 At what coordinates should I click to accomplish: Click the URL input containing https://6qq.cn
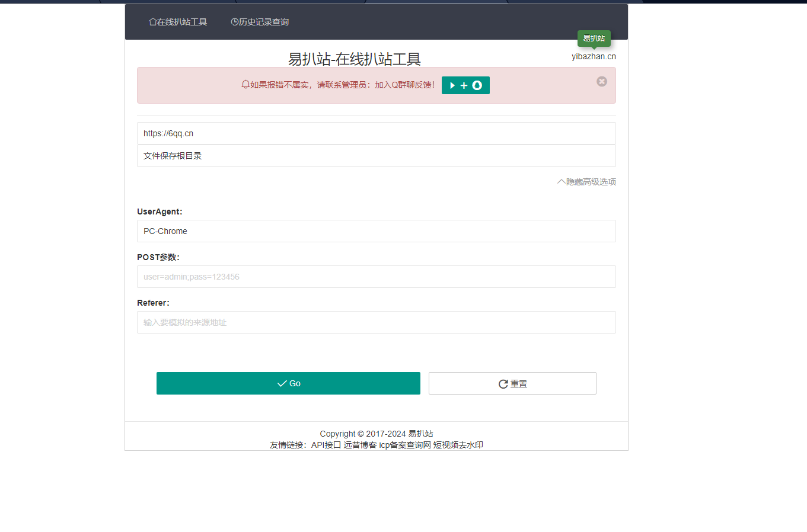click(377, 133)
